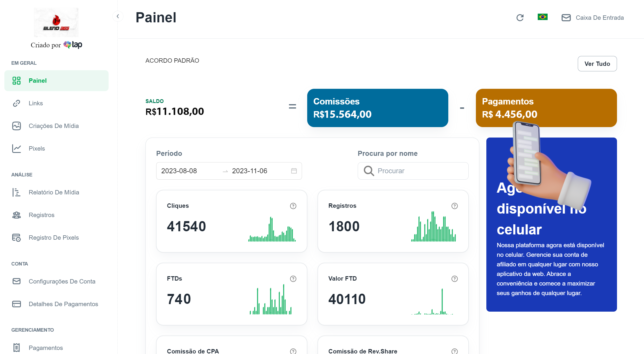Click the tap logo under Criado por
The height and width of the screenshot is (354, 644).
tap(73, 45)
